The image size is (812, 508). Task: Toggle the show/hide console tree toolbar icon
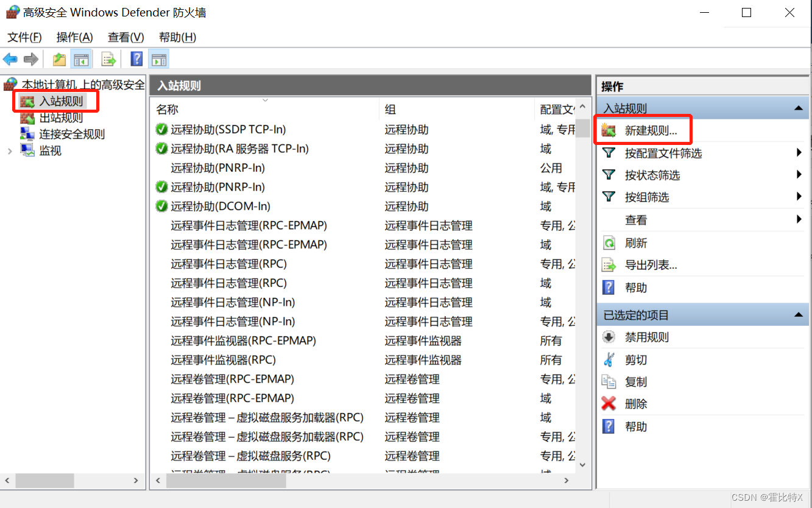pyautogui.click(x=81, y=59)
